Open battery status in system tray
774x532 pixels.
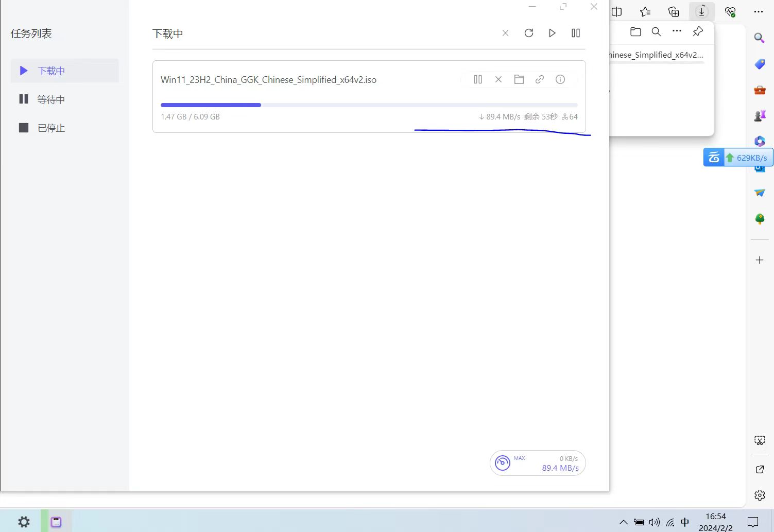(x=639, y=522)
